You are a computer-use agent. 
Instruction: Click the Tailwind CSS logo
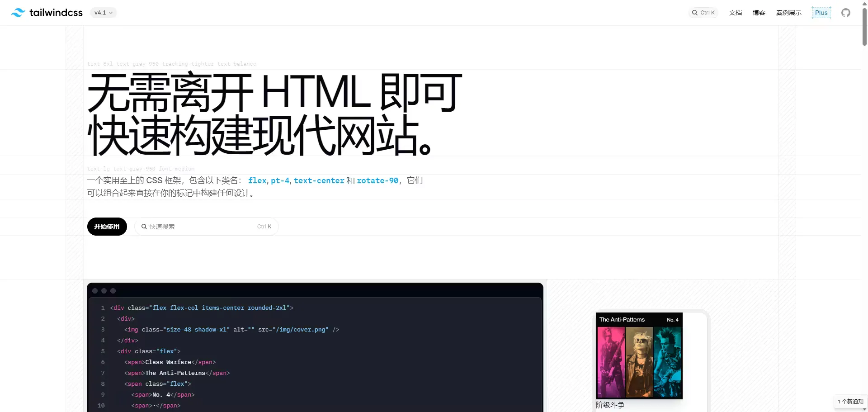pos(47,12)
